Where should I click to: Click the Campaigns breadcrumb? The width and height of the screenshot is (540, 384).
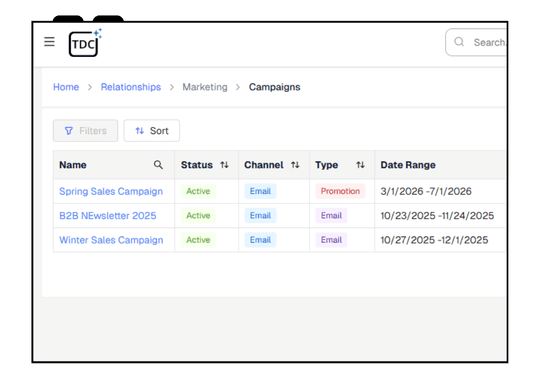[274, 87]
